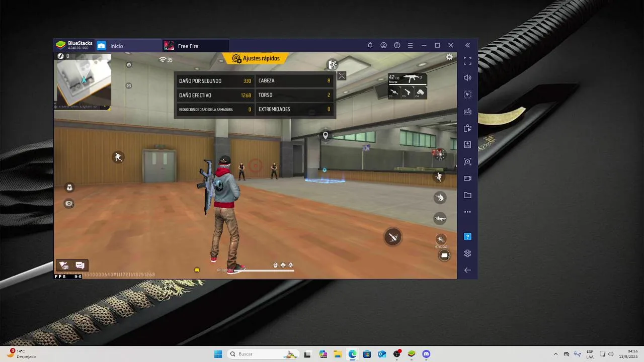Open Discord from taskbar
Image resolution: width=644 pixels, height=362 pixels.
click(x=426, y=354)
